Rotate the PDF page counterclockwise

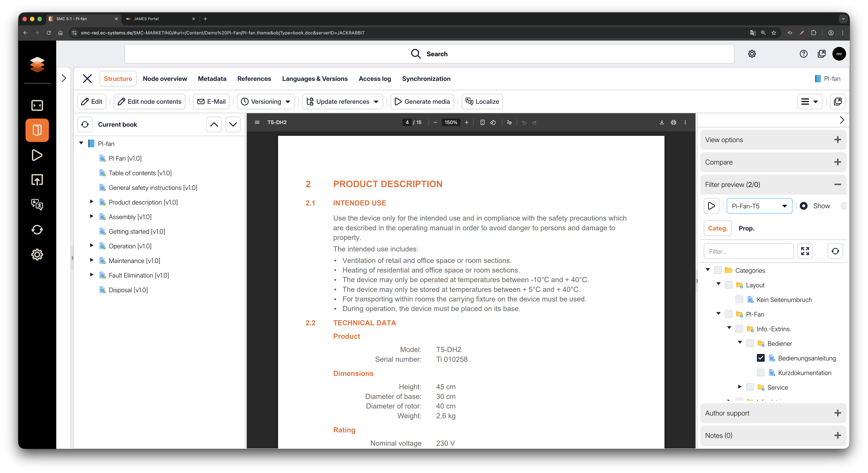(x=493, y=122)
